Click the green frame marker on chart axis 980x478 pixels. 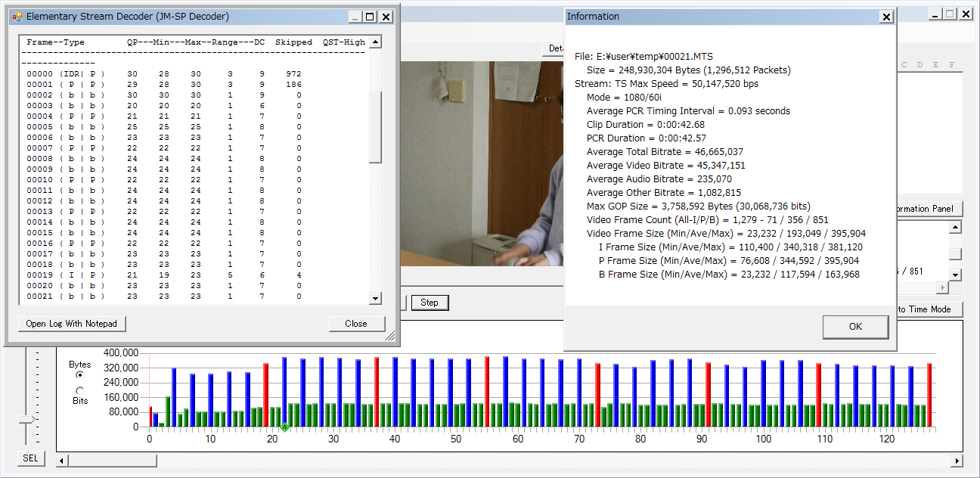[x=284, y=428]
